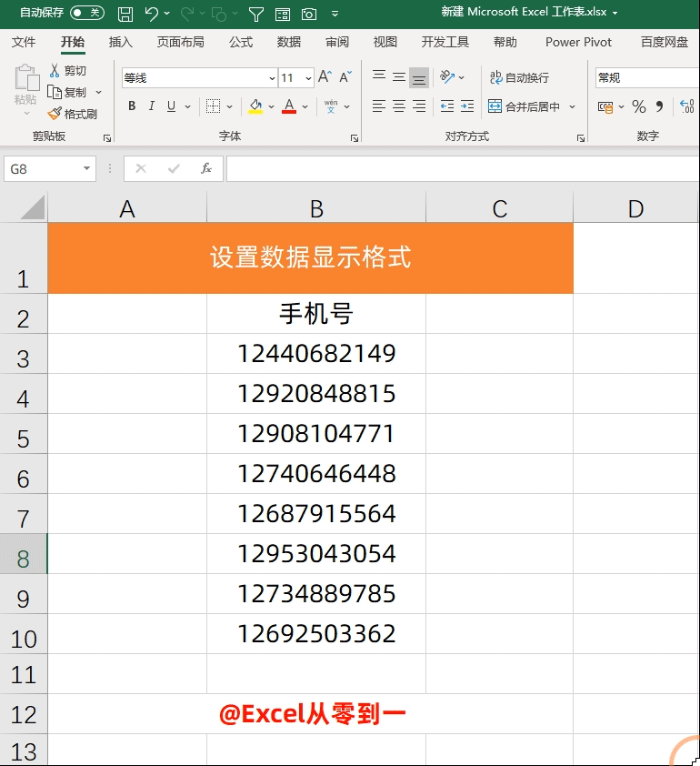Click the Insert Function fx icon
700x766 pixels.
point(206,168)
